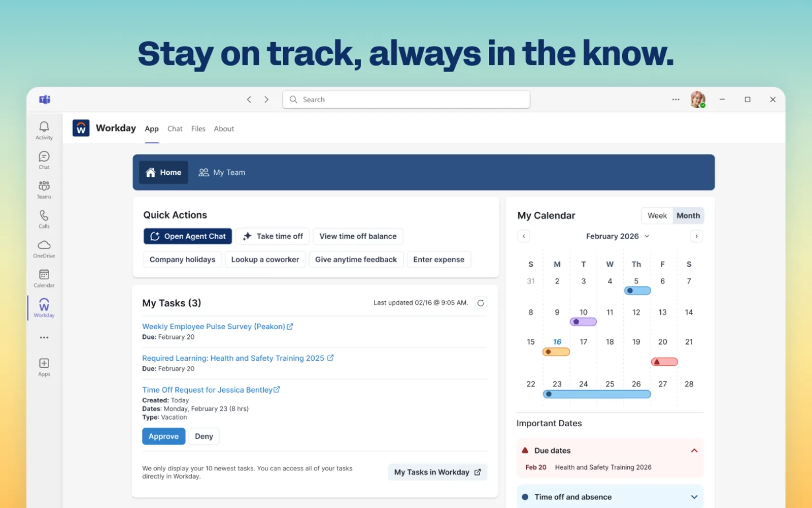Screen dimensions: 812x508
Task: Open Teams section in the sidebar
Action: [44, 189]
